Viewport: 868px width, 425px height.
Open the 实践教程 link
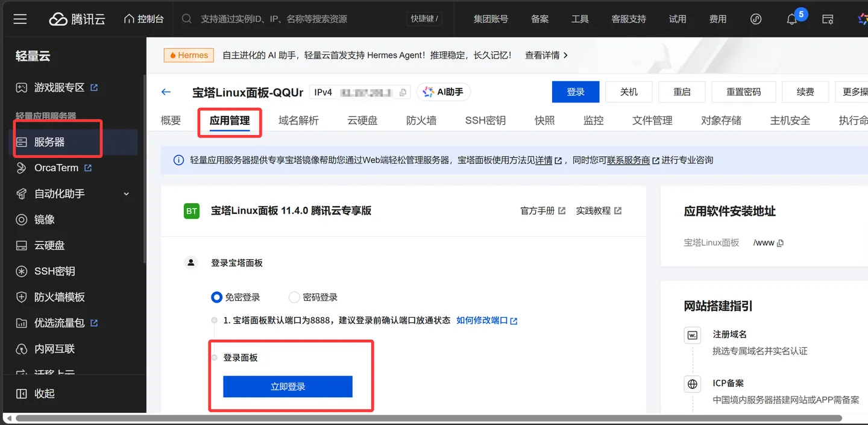coord(599,211)
